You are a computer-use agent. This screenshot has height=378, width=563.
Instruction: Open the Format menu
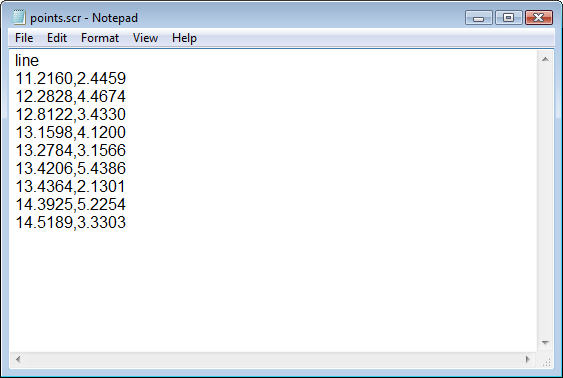click(x=100, y=38)
